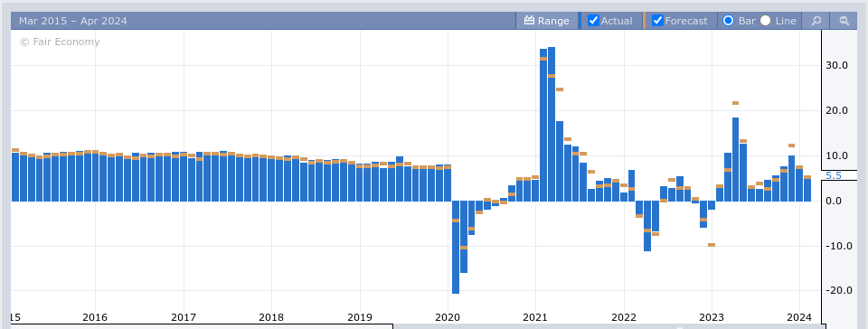Click the 2018 year label on axis
868x329 pixels.
[270, 318]
